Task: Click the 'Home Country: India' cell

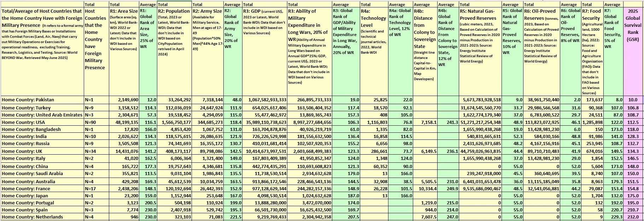Action: point(42,136)
